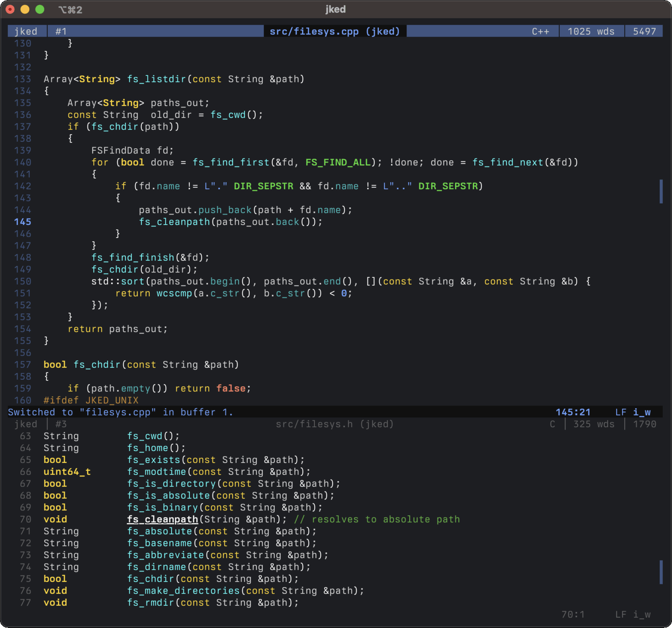Click 'push_back' on line 144
The image size is (672, 628).
[225, 210]
